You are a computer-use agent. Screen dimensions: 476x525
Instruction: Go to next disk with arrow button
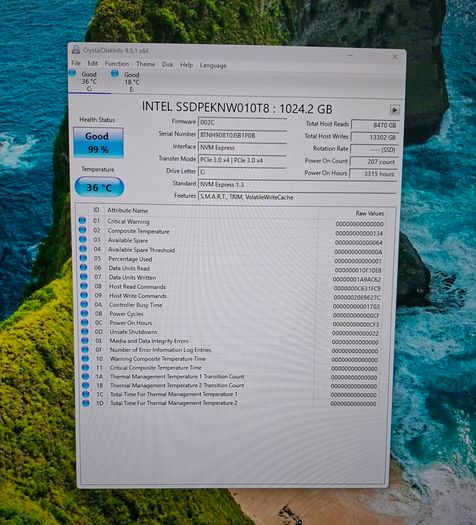[x=395, y=110]
